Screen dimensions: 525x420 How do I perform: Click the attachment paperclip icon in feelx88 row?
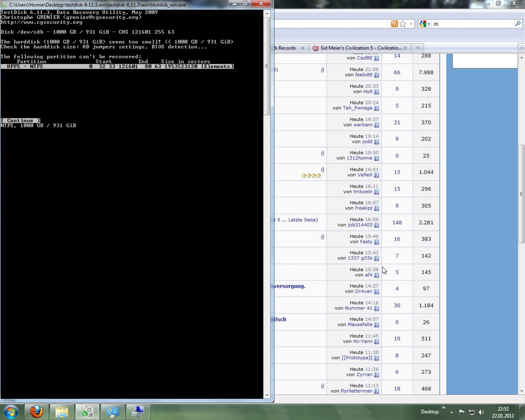tap(323, 70)
